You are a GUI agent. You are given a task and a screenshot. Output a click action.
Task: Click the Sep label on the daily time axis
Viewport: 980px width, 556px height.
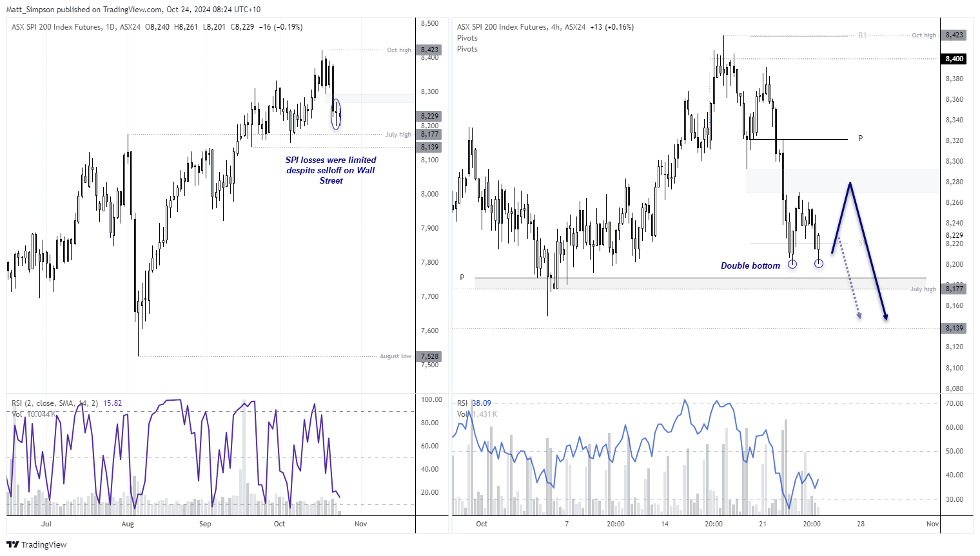(205, 524)
